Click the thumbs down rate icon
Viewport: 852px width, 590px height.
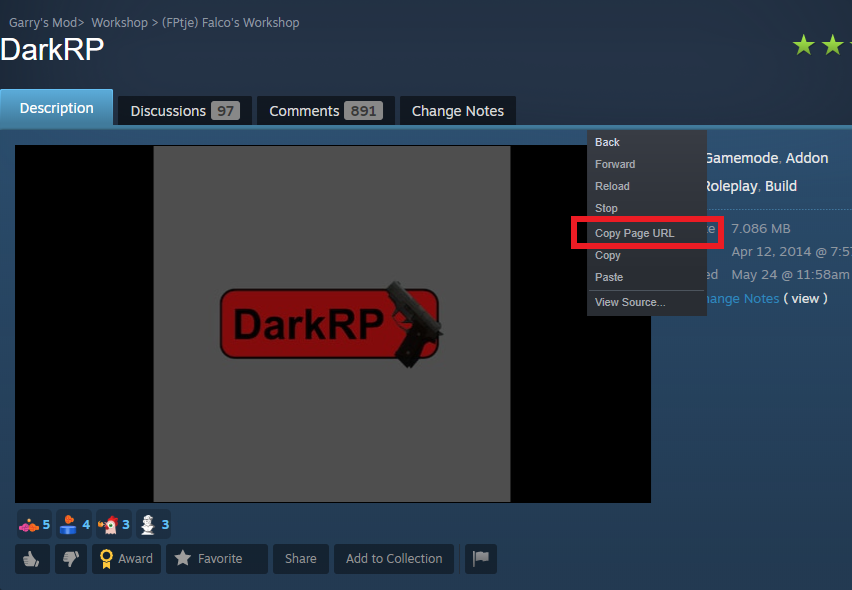click(71, 558)
